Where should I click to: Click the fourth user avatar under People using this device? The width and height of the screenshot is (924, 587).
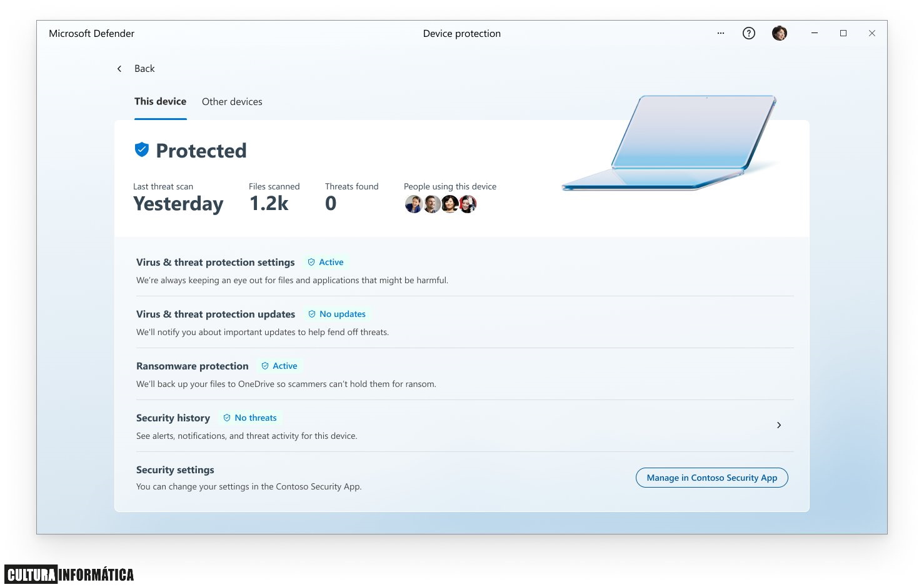click(468, 204)
